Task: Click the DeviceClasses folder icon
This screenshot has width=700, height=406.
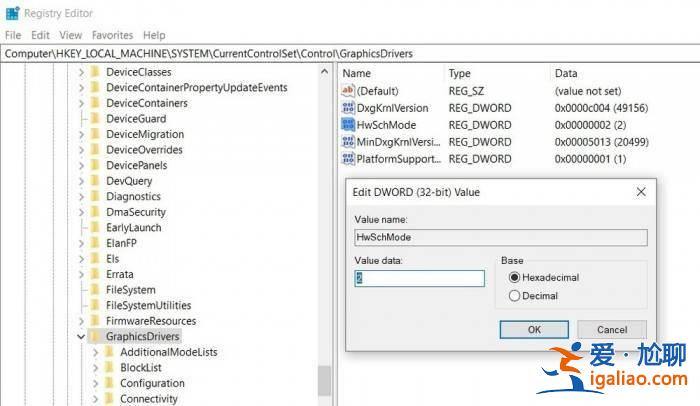Action: point(95,72)
